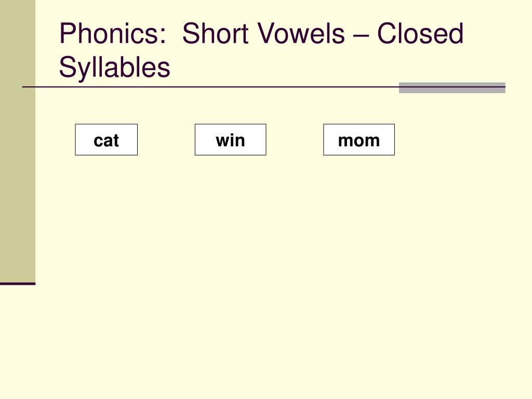The image size is (532, 399).
Task: Click the thin horizontal rule beneath the title
Action: pos(210,87)
